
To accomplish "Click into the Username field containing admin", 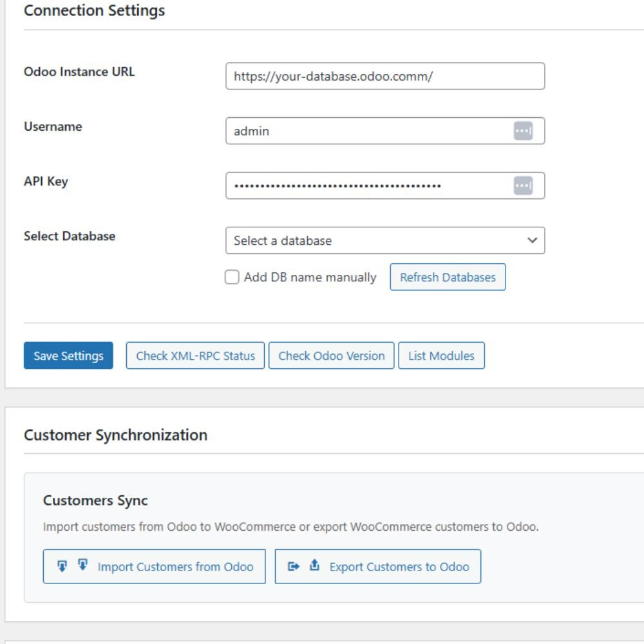I will [367, 131].
